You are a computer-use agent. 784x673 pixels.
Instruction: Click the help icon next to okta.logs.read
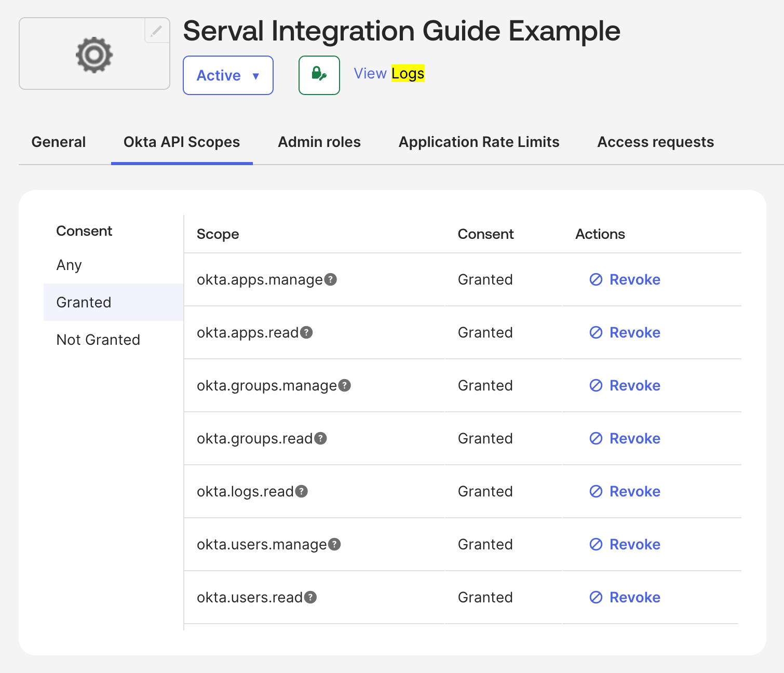[302, 491]
